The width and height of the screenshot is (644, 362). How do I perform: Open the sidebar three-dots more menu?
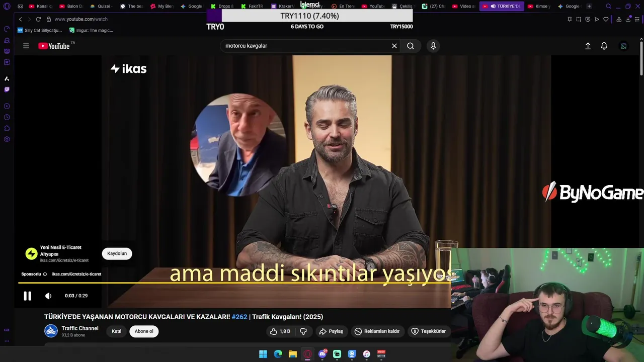tap(7, 341)
